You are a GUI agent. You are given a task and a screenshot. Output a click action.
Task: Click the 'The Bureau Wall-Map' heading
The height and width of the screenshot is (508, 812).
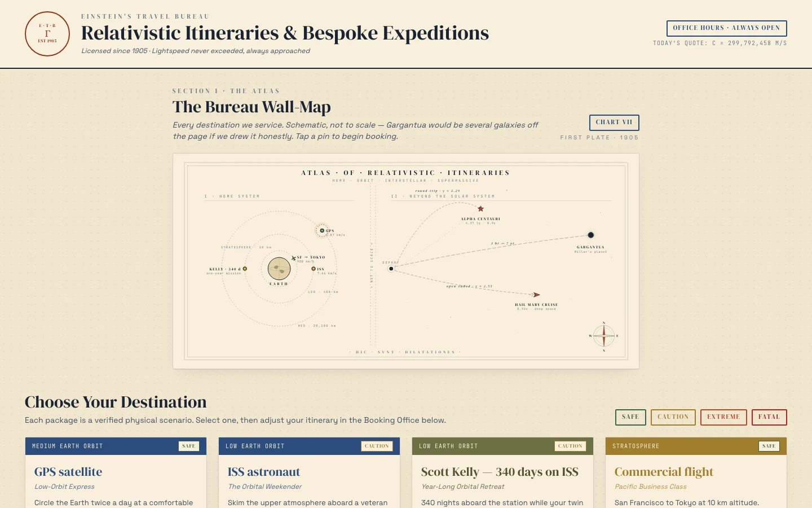tap(251, 107)
